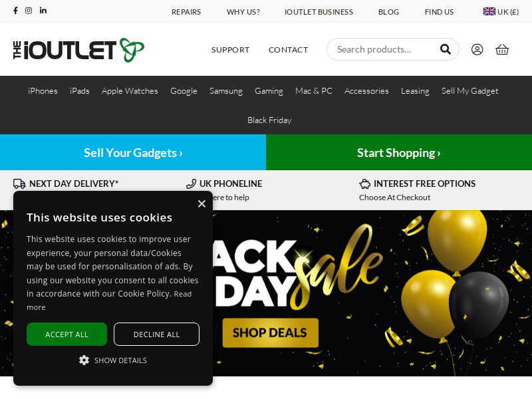Screen dimensions: 532x399
Task: Open the iPhones menu
Action: pyautogui.click(x=43, y=91)
